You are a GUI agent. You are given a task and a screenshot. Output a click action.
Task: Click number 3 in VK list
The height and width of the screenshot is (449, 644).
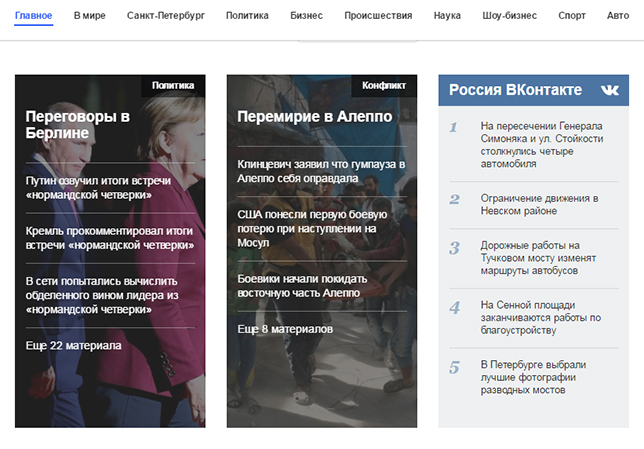tap(454, 248)
